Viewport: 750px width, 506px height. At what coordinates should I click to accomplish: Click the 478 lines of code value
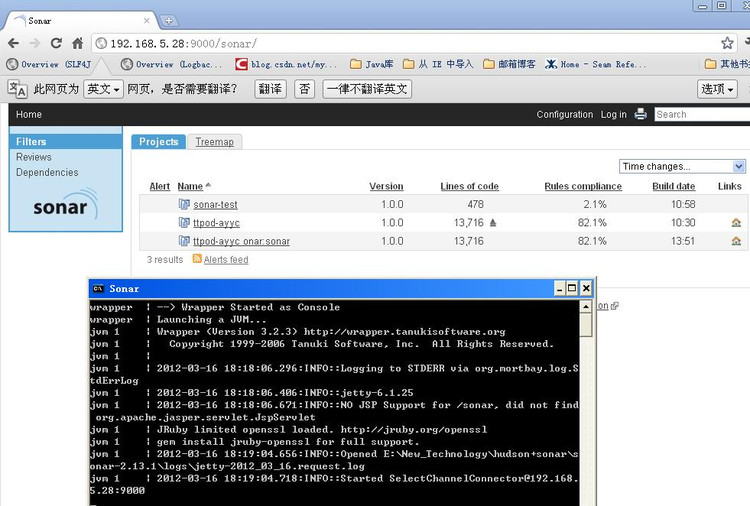[475, 205]
